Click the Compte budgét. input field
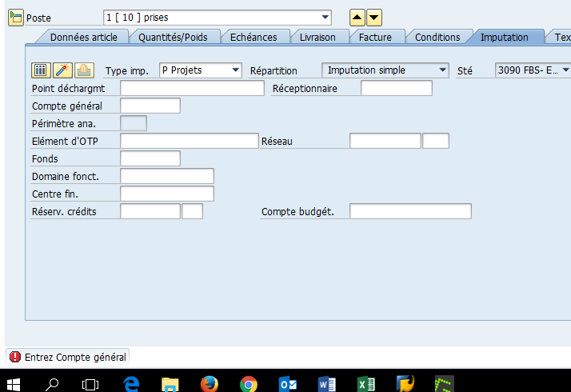This screenshot has width=571, height=392. pyautogui.click(x=410, y=211)
